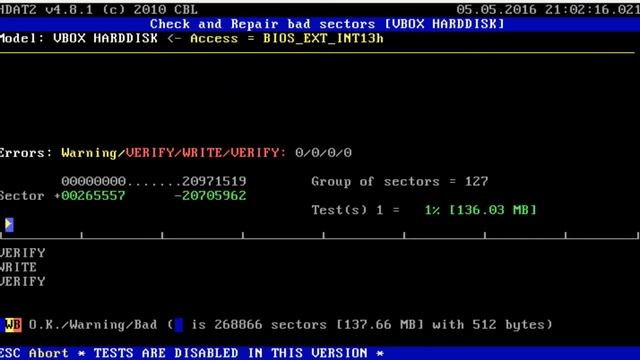Click the 'BIOS_EXT_INT13h' access value
The image size is (640, 360).
tap(323, 39)
